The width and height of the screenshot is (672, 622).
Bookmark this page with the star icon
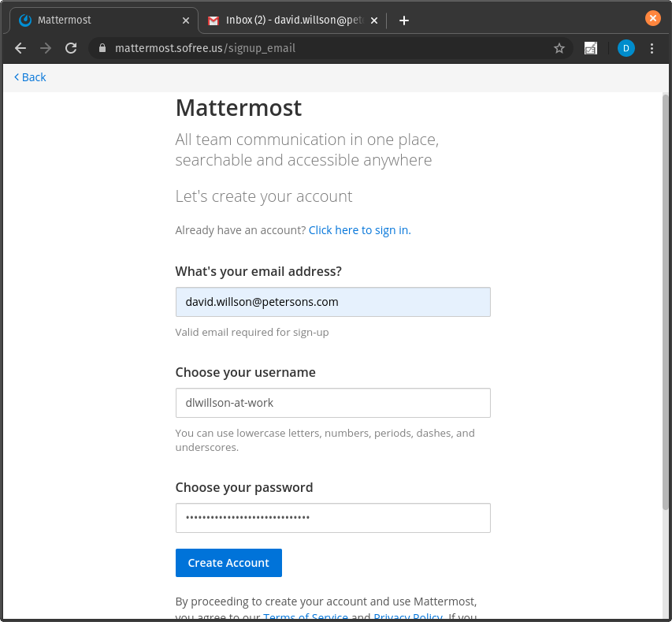pyautogui.click(x=559, y=48)
